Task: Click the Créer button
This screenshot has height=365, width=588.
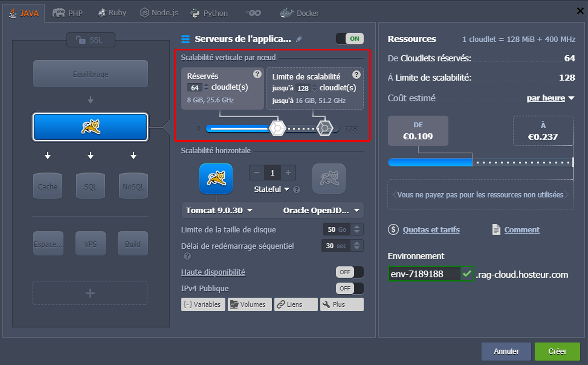Action: pos(557,351)
